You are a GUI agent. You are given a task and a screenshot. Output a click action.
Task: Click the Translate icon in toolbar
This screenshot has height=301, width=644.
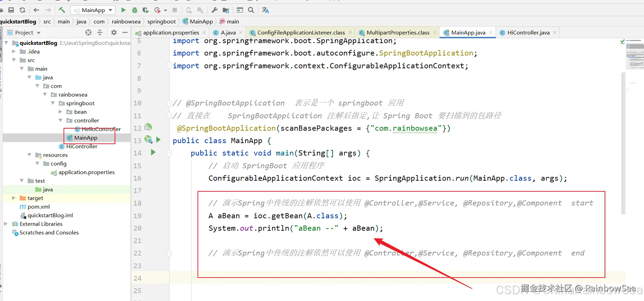(265, 10)
